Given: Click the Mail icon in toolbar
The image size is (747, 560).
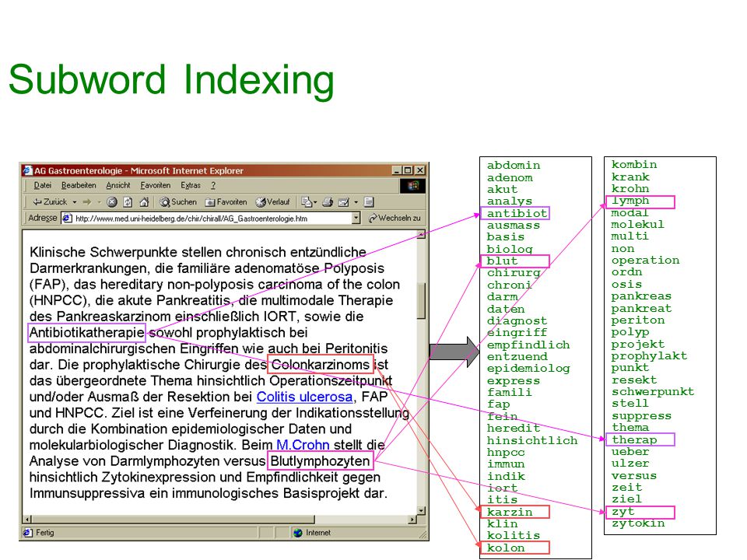Looking at the screenshot, I should (x=307, y=202).
